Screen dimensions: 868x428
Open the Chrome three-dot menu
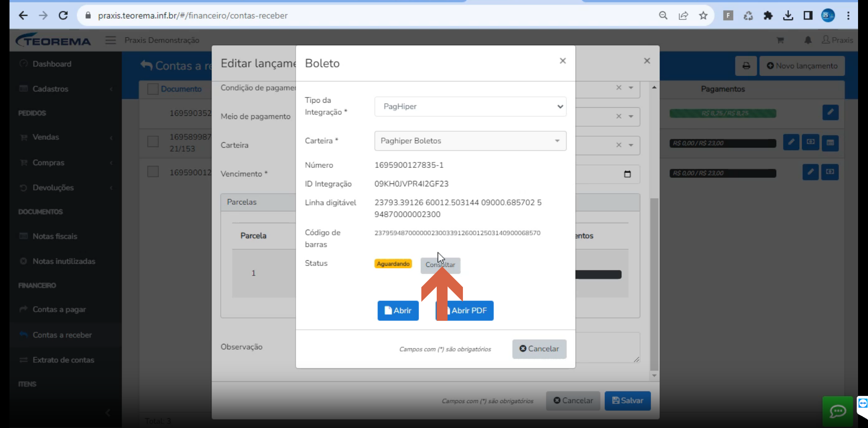click(848, 15)
